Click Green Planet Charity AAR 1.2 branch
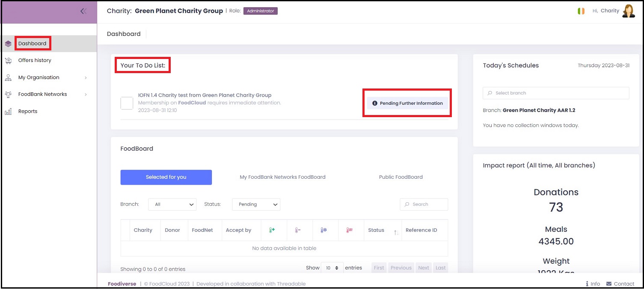This screenshot has width=644, height=289. coord(539,110)
